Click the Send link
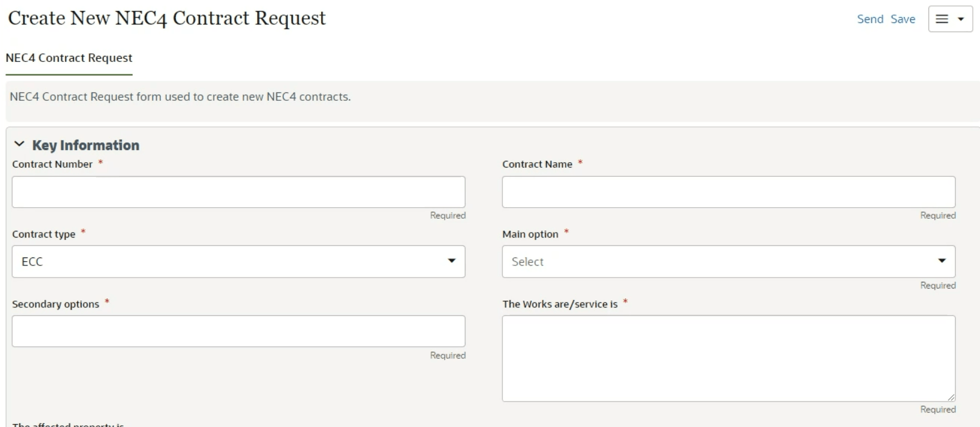 [x=870, y=19]
